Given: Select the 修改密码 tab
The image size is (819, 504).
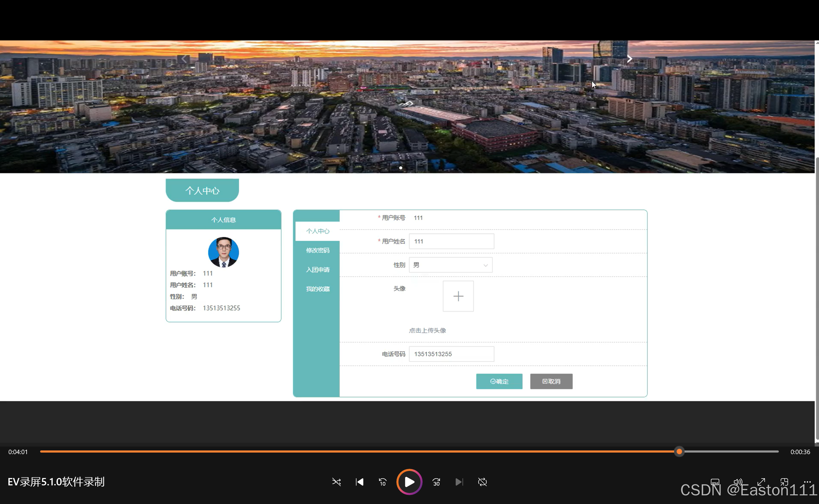Looking at the screenshot, I should tap(317, 250).
